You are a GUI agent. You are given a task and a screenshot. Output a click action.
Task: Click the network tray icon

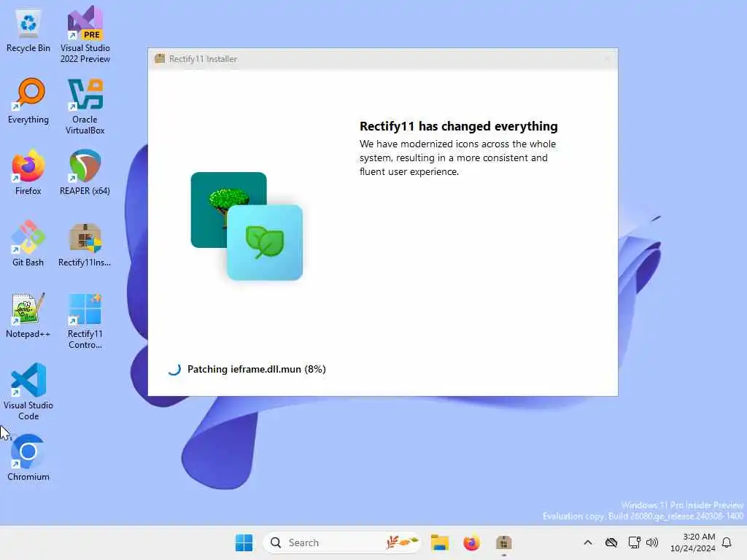click(634, 542)
